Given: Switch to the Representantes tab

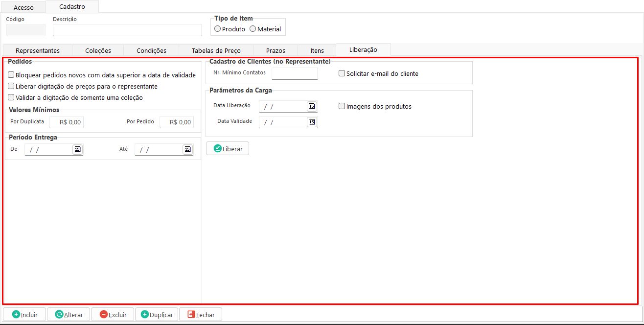Looking at the screenshot, I should tap(38, 50).
